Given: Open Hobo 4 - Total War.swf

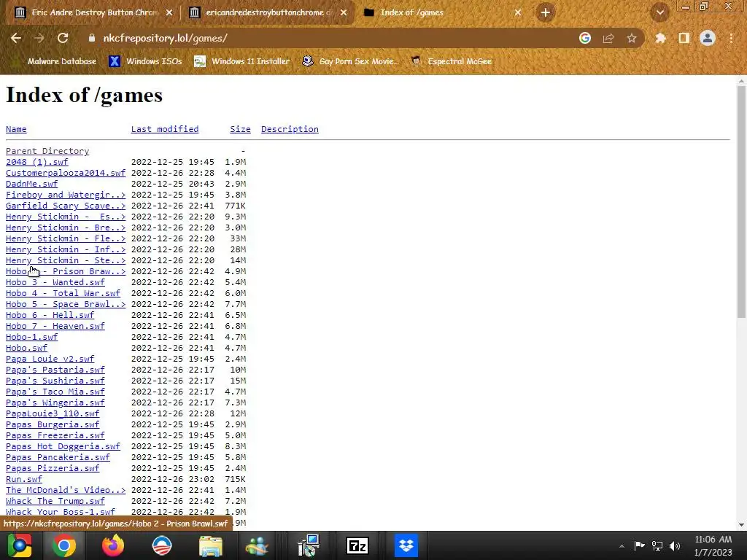Looking at the screenshot, I should [x=63, y=293].
